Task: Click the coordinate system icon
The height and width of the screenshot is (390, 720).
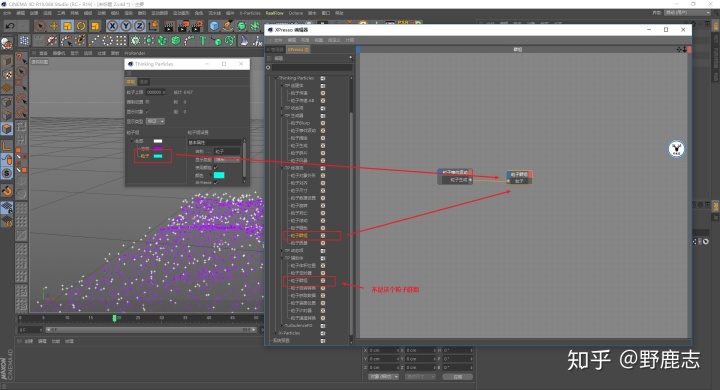Action: pyautogui.click(x=153, y=26)
